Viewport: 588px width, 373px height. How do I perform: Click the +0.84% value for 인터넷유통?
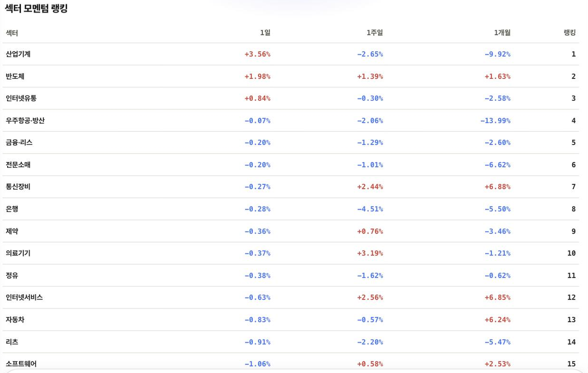(257, 98)
